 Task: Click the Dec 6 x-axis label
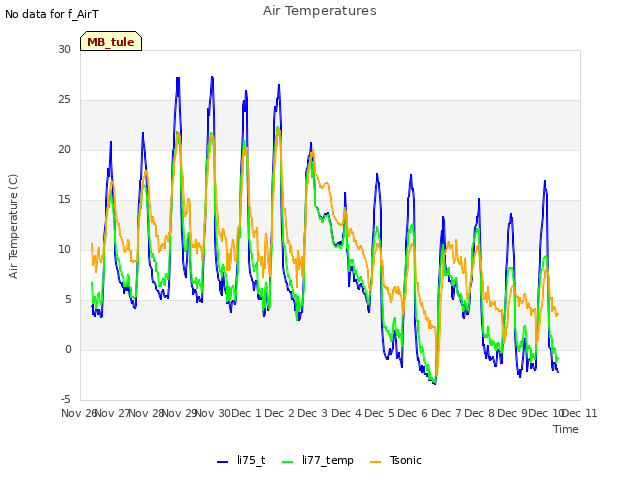click(x=413, y=413)
